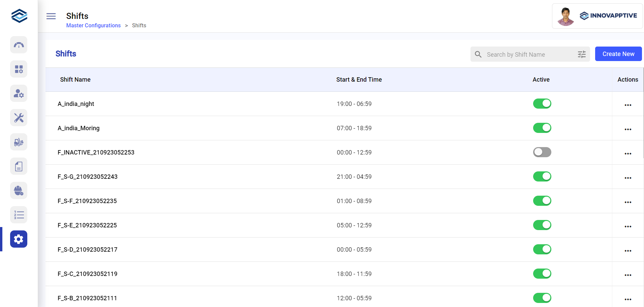This screenshot has width=644, height=307.
Task: Enable the F_INACTIVE_210923052253 shift toggle
Action: (542, 152)
